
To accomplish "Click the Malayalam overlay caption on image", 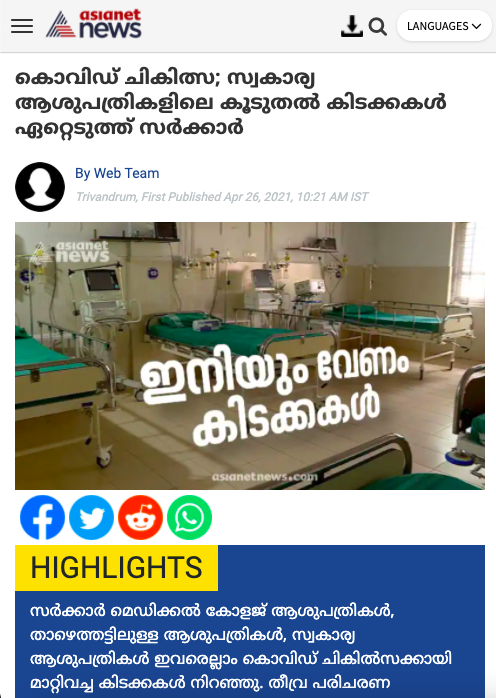I will coord(274,396).
